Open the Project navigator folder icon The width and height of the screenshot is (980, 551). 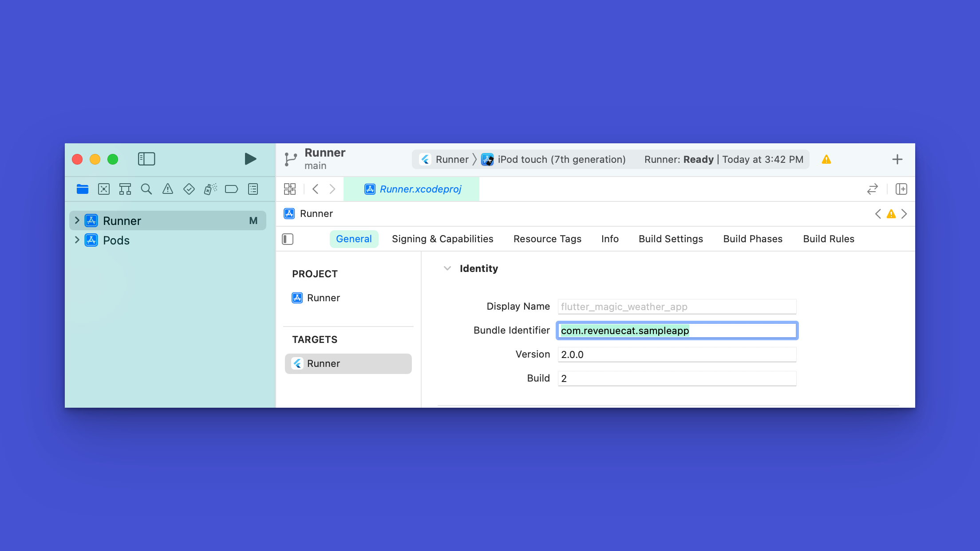coord(83,189)
